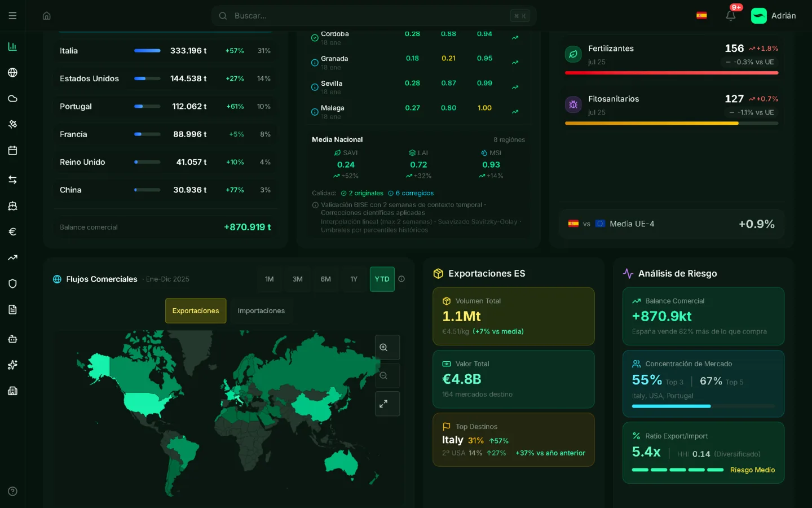Click the AI sparkles icon in the sidebar
Screen dimensions: 812x508
(12, 365)
